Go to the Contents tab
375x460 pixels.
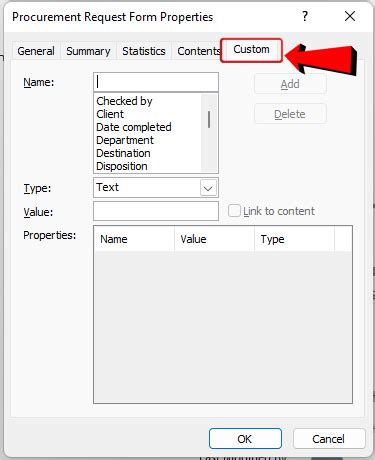tap(199, 51)
